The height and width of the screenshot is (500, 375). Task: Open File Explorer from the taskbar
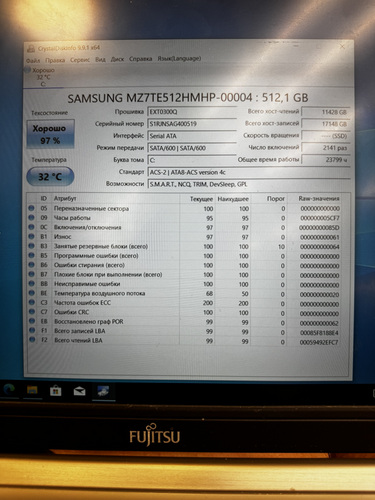(32, 390)
